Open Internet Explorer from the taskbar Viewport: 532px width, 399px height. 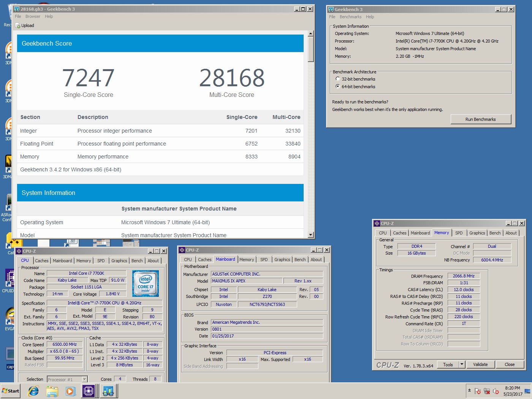[x=33, y=391]
